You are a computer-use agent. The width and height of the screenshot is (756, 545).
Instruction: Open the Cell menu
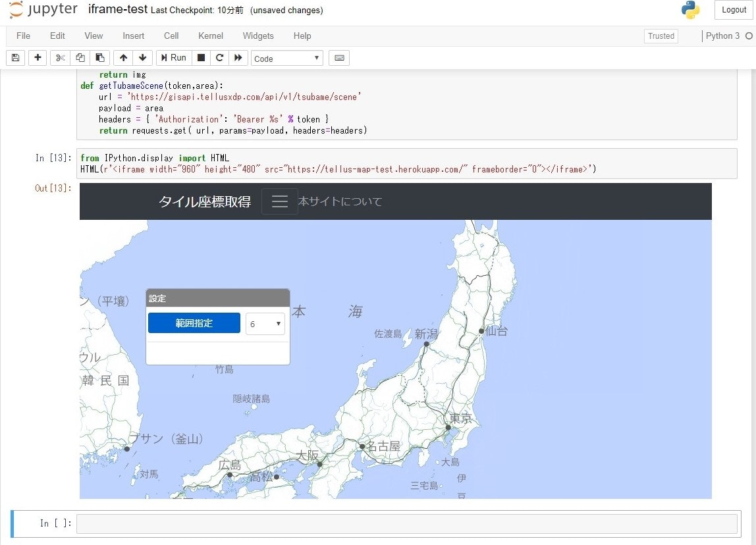point(171,36)
